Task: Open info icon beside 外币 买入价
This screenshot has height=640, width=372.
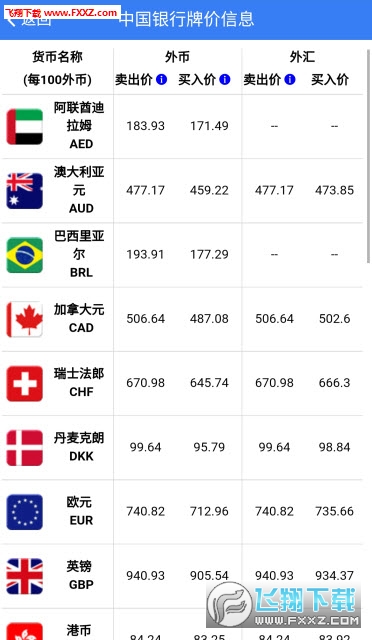Action: click(225, 79)
